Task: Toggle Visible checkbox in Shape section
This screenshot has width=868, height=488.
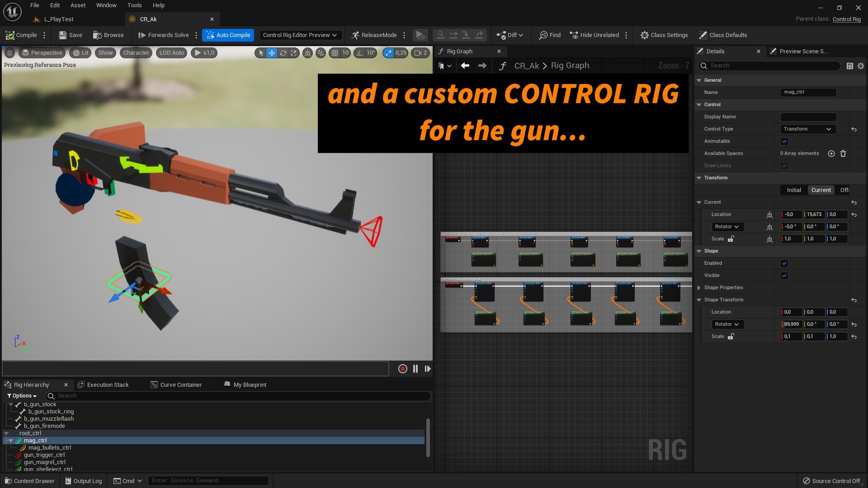Action: pos(784,275)
